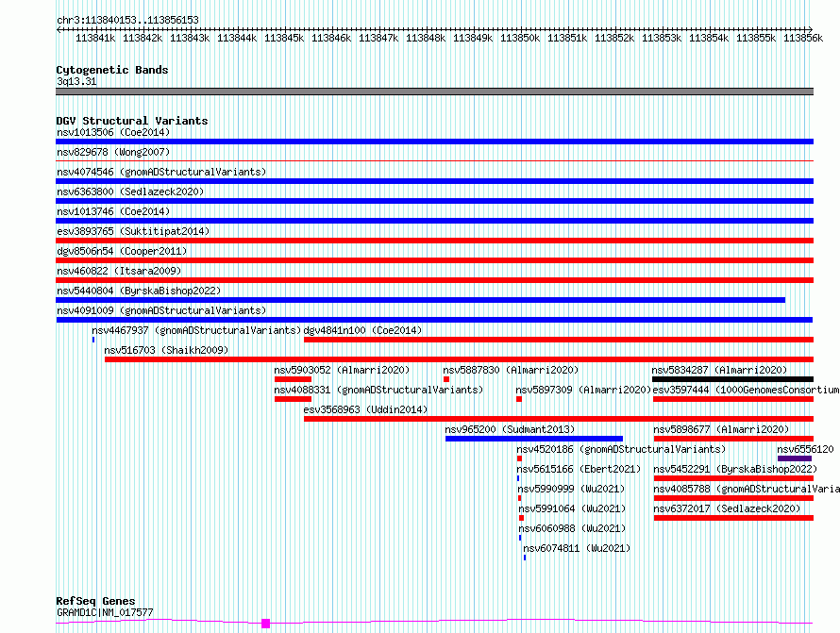The image size is (840, 633).
Task: Click nsv4088331 (gnomADStructuralVariants) label
Action: click(378, 390)
